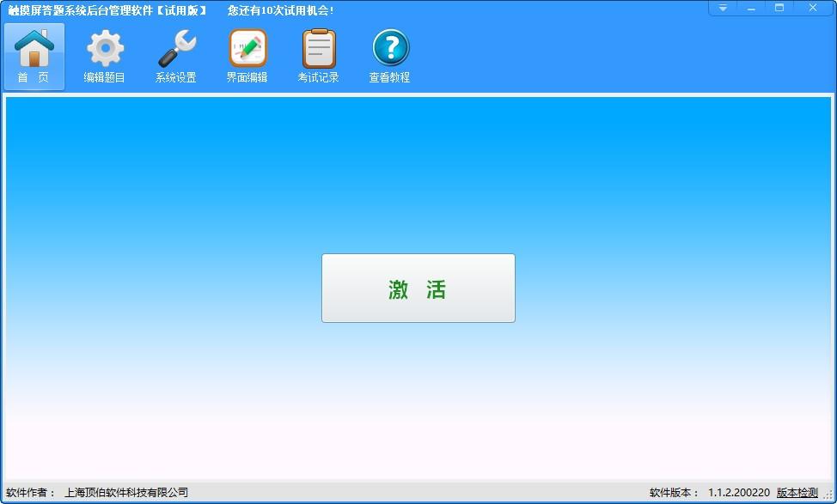This screenshot has width=837, height=504.
Task: Click the 触摸屏答题系统后台管理软件 window title
Action: pyautogui.click(x=107, y=10)
